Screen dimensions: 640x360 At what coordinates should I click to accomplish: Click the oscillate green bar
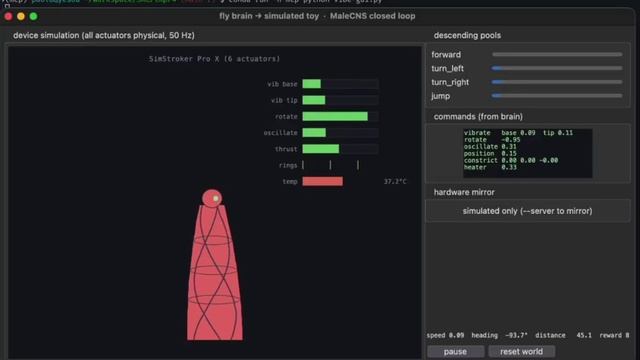314,133
